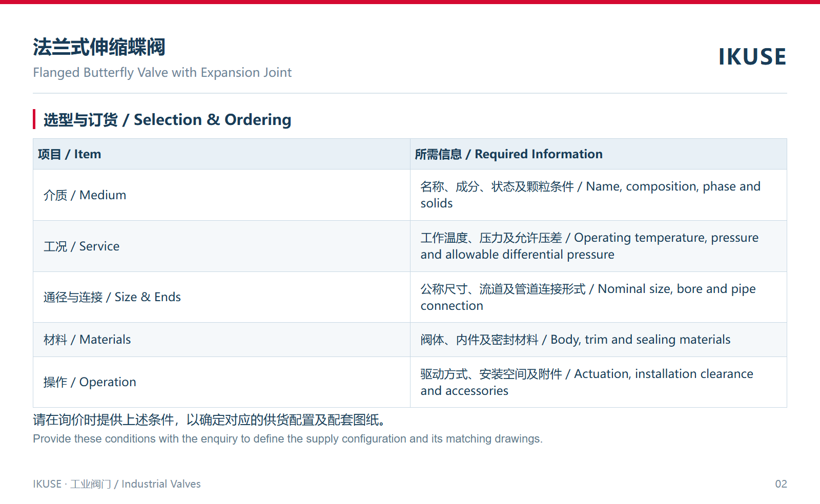This screenshot has width=820, height=504.
Task: Select the Chinese title 法兰式伸缩蝶阀
Action: 99,47
